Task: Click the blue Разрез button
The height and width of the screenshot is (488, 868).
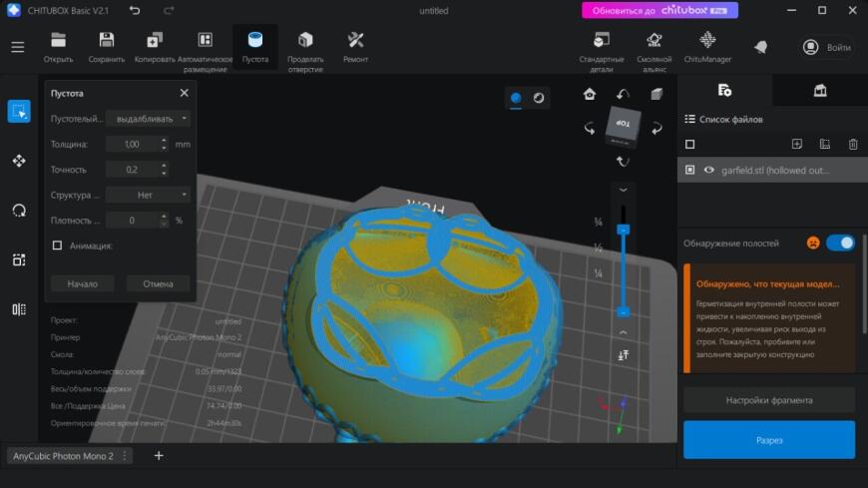Action: click(x=769, y=440)
